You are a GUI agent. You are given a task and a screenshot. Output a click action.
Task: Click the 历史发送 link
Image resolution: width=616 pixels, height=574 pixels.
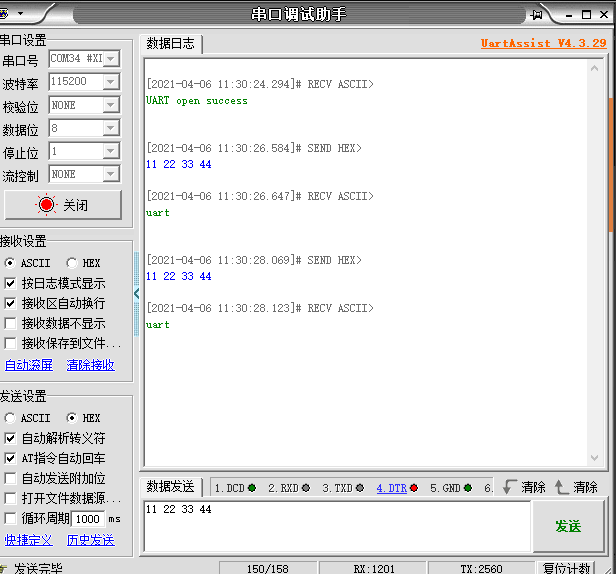point(91,540)
